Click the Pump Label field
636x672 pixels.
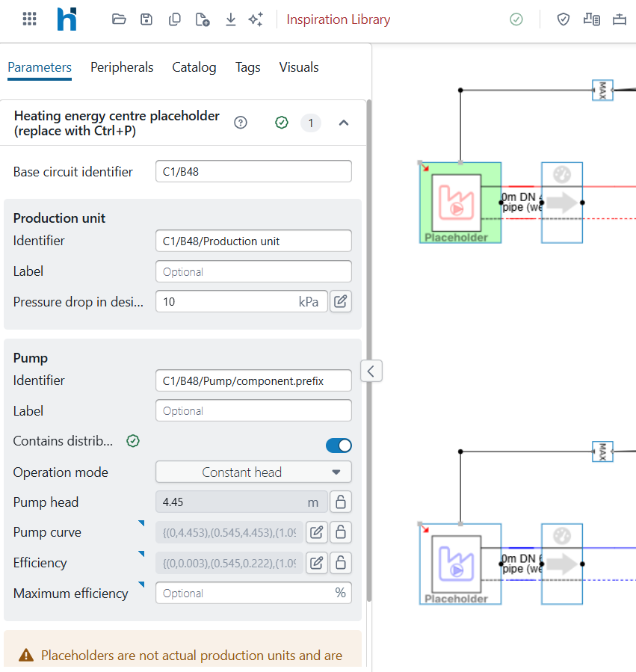(x=253, y=410)
